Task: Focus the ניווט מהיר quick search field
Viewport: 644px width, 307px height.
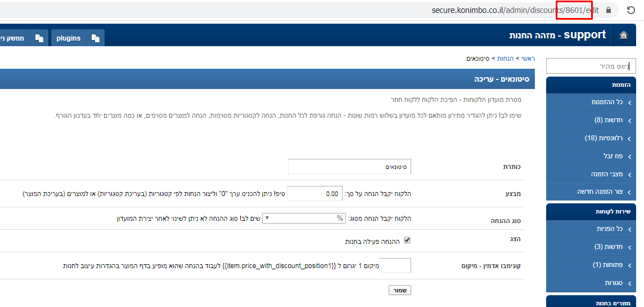Action: (591, 66)
